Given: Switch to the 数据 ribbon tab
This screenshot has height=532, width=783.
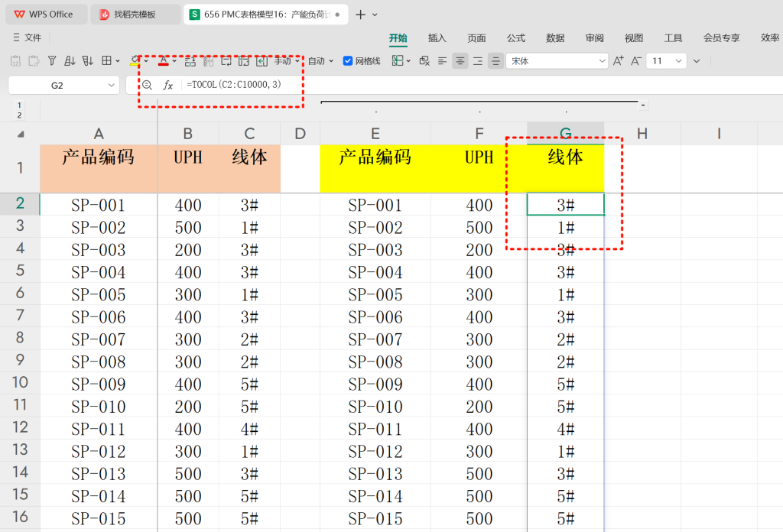Looking at the screenshot, I should [x=555, y=38].
